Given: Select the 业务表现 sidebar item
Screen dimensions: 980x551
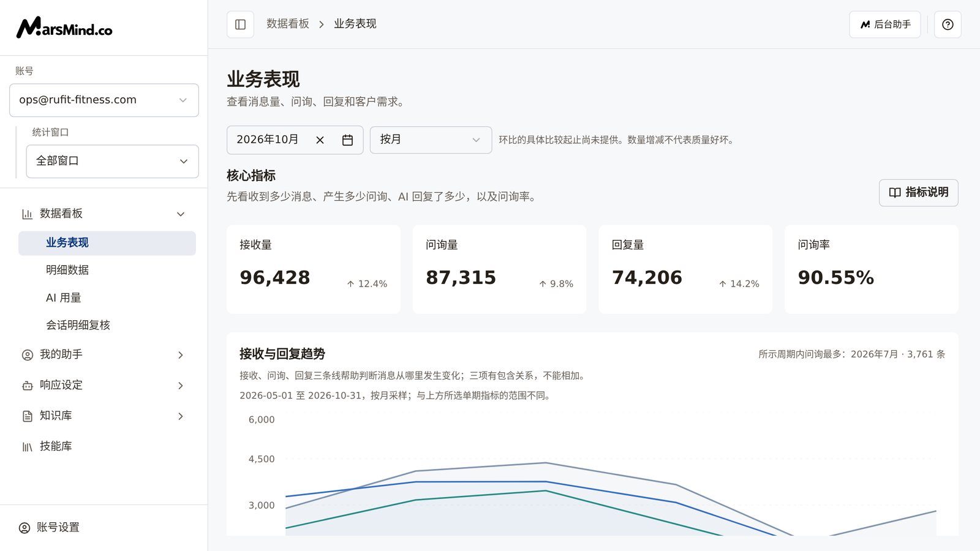Looking at the screenshot, I should click(107, 243).
